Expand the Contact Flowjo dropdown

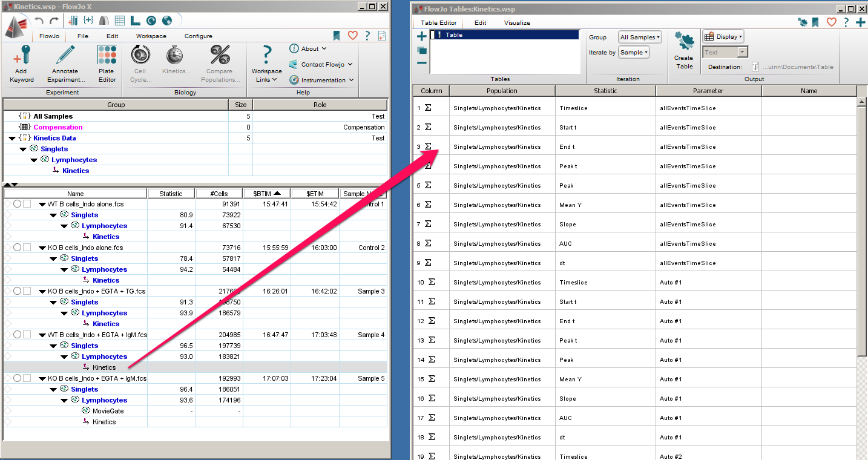click(321, 64)
